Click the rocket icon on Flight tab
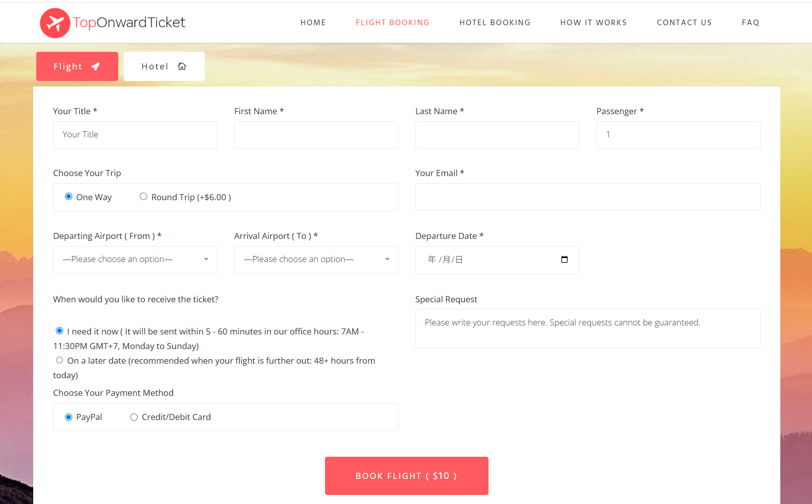Screen dimensions: 812x504 (96, 66)
